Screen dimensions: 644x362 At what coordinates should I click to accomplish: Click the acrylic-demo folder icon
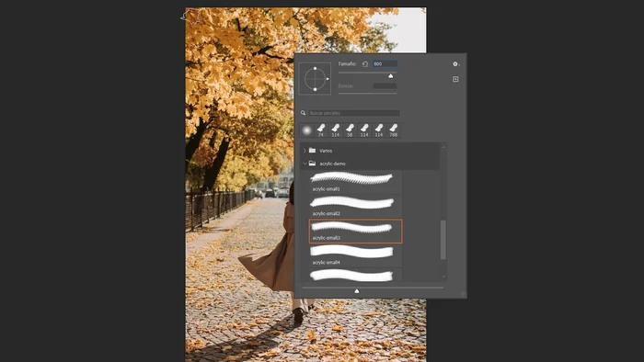tap(312, 164)
